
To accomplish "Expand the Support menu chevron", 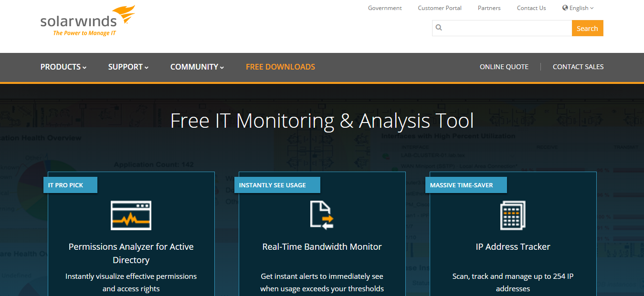I will [x=147, y=68].
